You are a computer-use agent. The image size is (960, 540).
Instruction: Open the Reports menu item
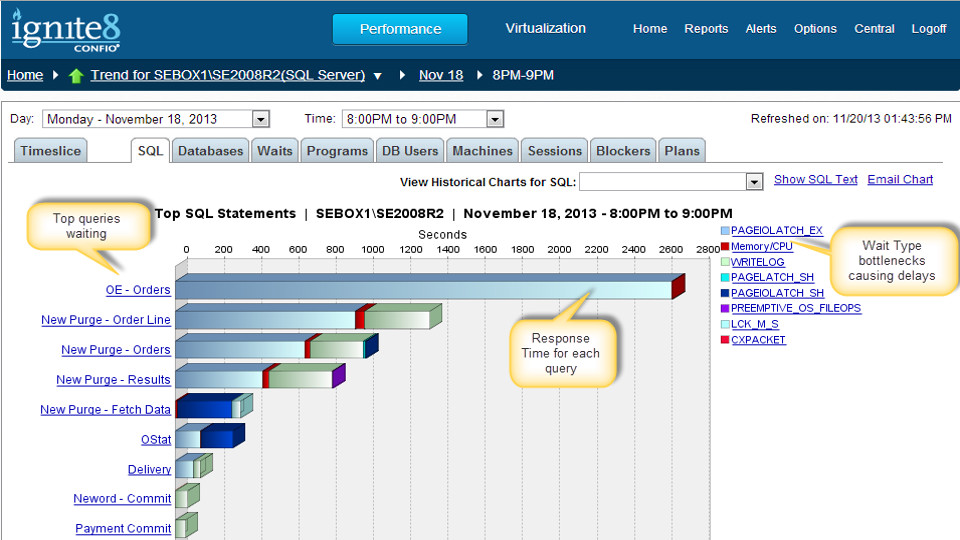coord(706,29)
